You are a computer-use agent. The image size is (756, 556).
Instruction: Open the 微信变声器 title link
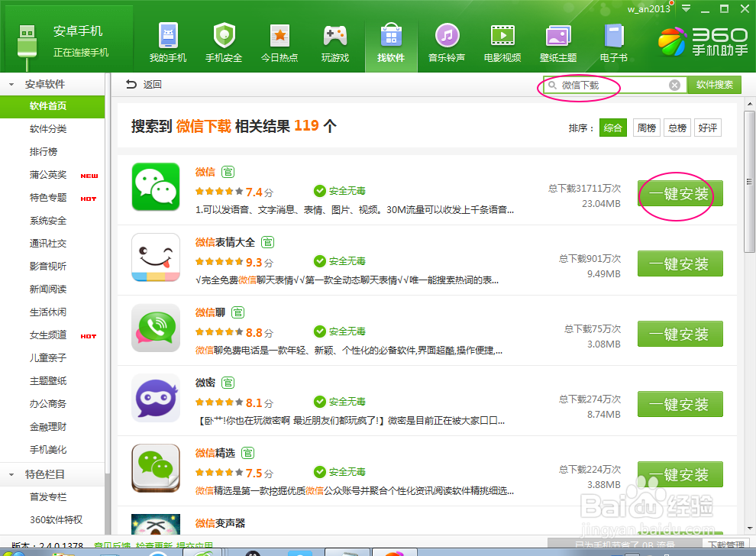(x=221, y=524)
